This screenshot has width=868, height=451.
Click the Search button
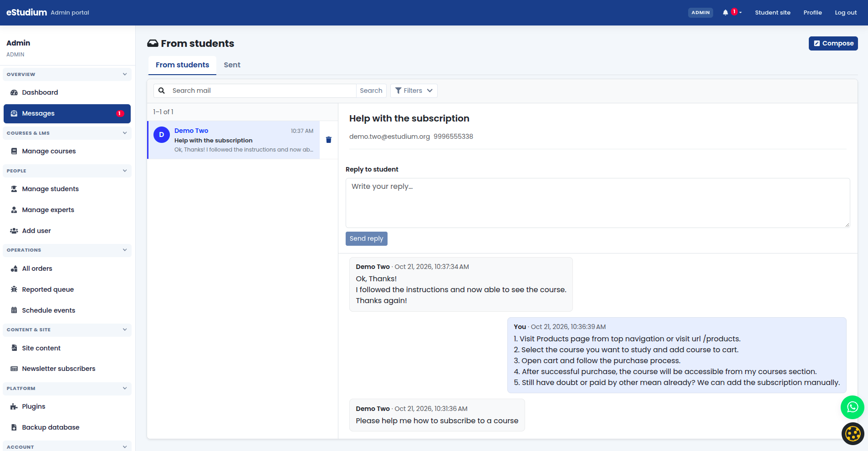point(371,91)
